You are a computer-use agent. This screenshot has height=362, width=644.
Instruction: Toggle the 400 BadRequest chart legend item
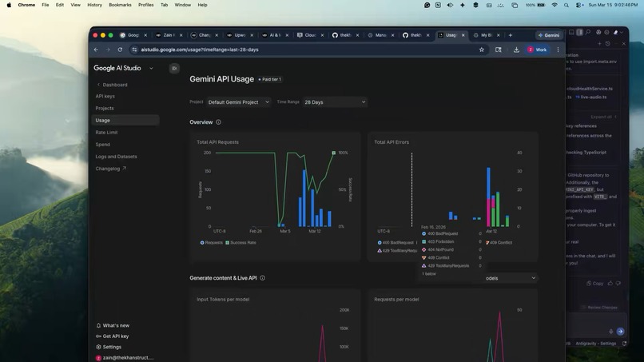(396, 242)
